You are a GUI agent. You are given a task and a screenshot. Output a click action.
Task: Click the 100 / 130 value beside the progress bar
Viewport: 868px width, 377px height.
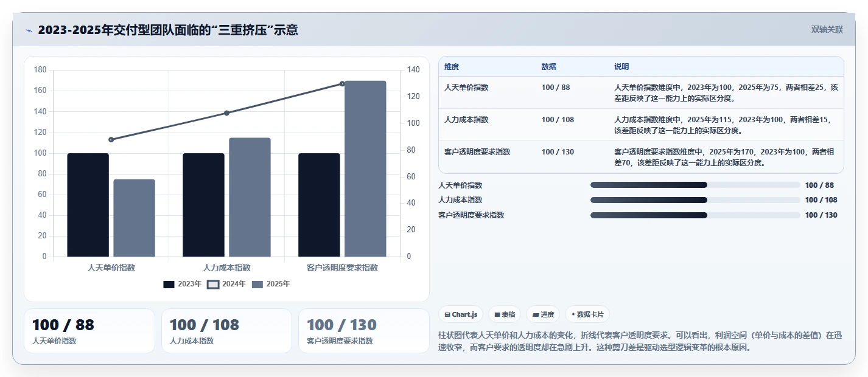(821, 215)
